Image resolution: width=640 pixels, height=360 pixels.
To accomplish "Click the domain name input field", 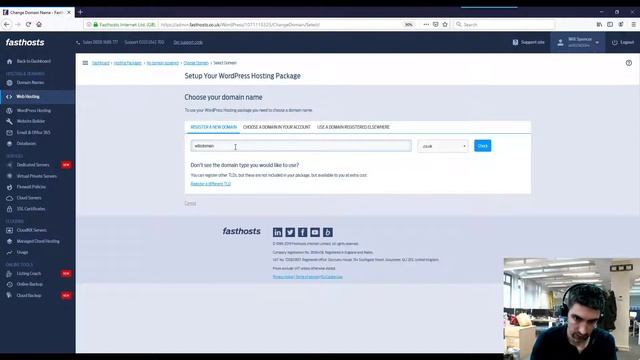I will tap(301, 146).
